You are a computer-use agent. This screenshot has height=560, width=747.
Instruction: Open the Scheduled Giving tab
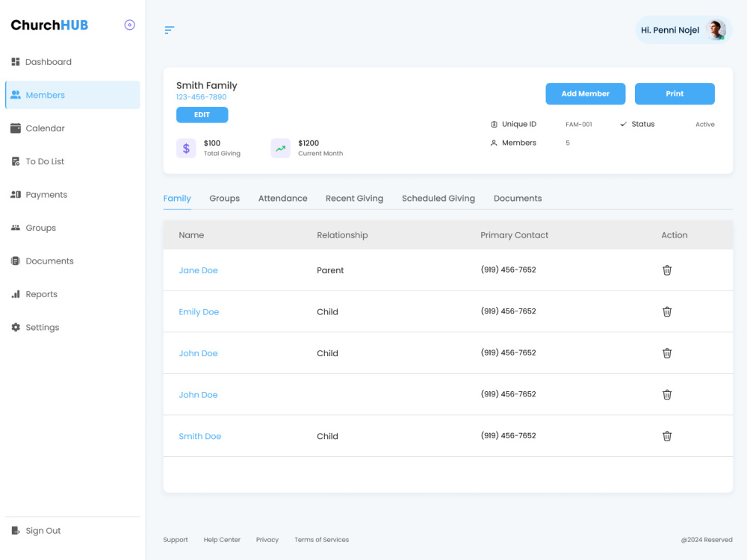(438, 198)
